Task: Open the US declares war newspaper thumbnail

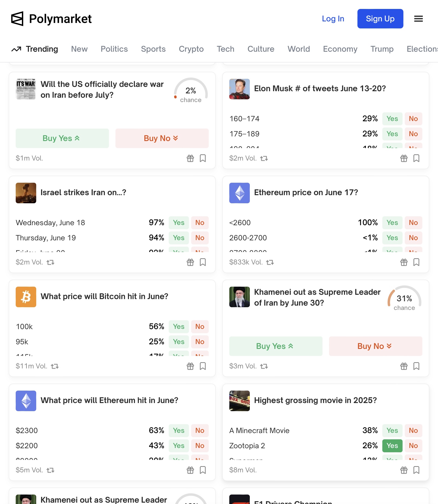Action: coord(26,89)
